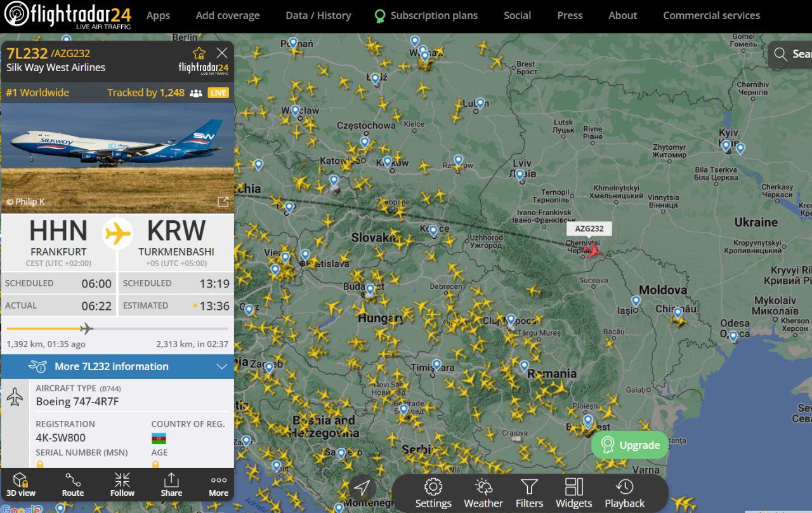The width and height of the screenshot is (812, 513).
Task: Open Commercial services link
Action: (711, 15)
